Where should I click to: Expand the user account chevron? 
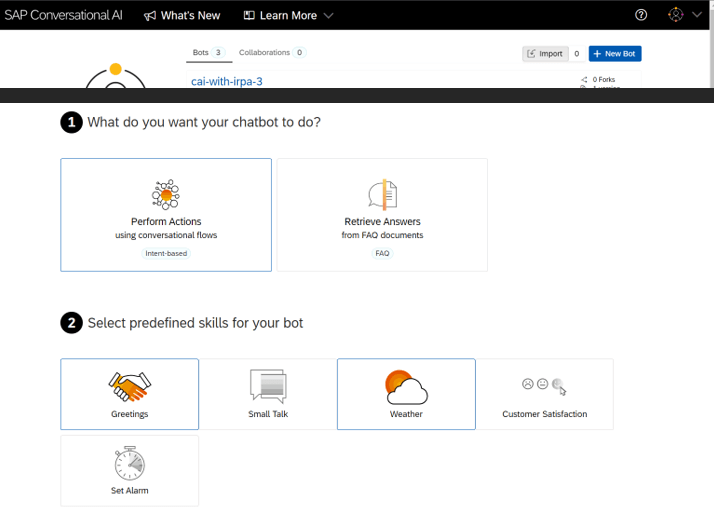point(697,15)
